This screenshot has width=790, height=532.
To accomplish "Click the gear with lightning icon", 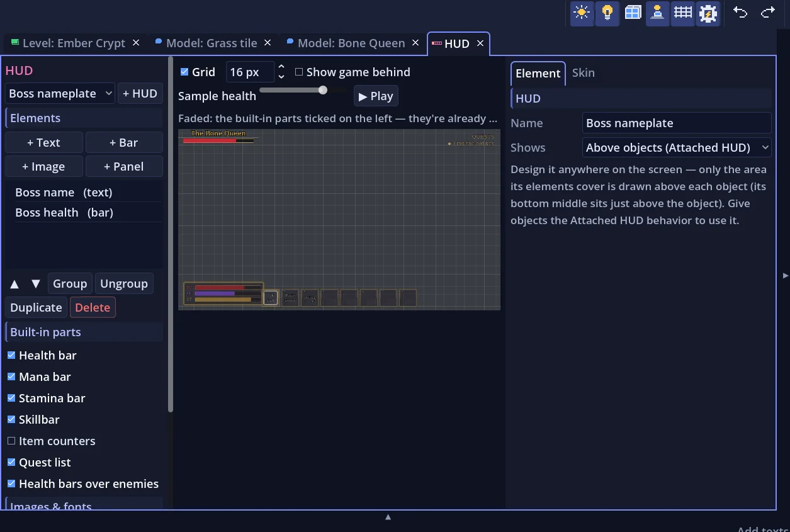I will point(708,13).
